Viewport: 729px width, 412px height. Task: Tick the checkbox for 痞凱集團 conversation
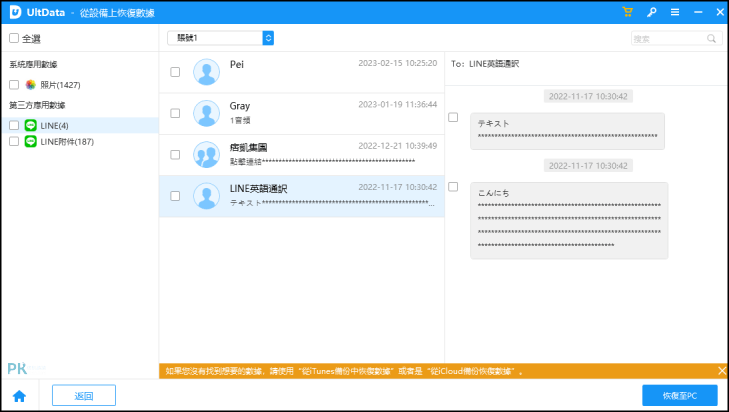[x=175, y=155]
